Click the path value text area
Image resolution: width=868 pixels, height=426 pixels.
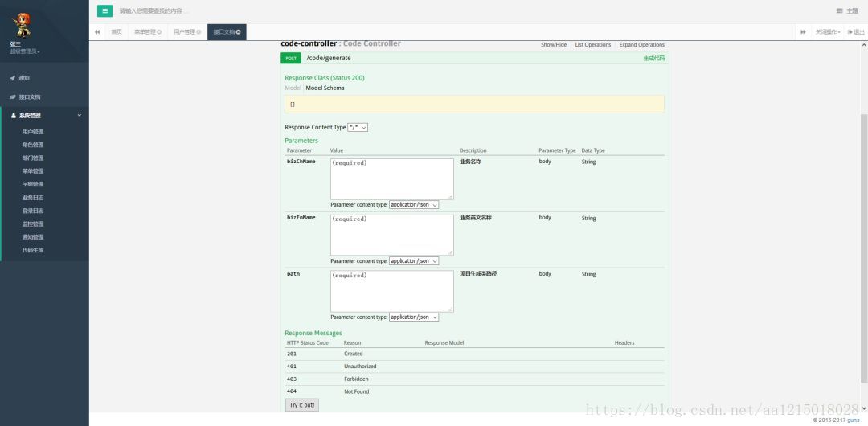(x=392, y=292)
